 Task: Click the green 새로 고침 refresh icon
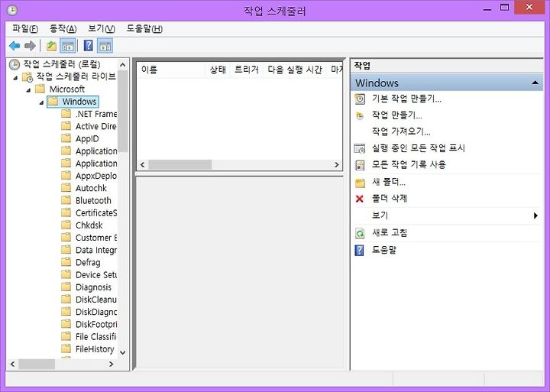click(x=360, y=232)
